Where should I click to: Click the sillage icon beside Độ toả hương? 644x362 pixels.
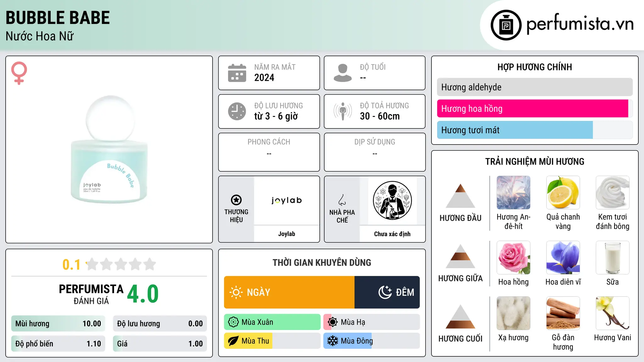coord(342,111)
